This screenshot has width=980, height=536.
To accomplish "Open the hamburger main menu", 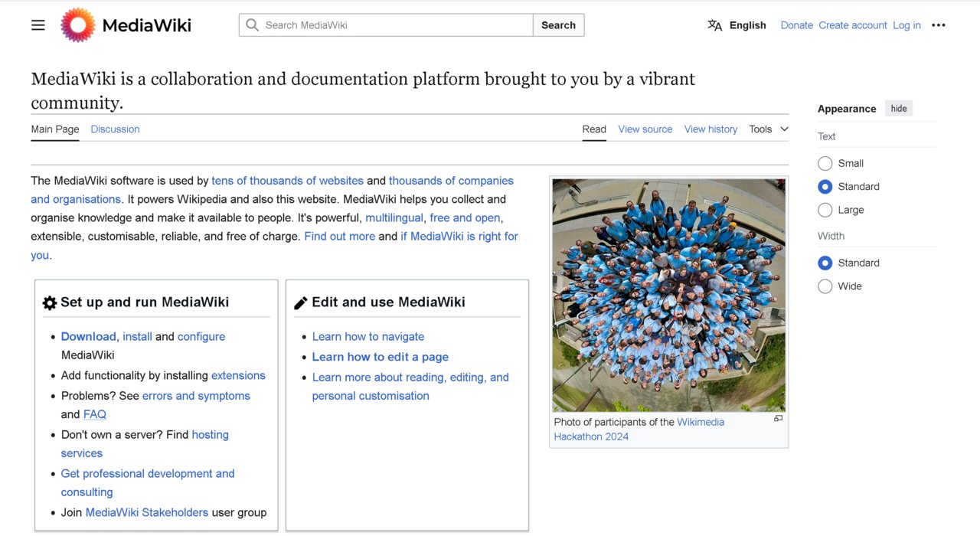I will pos(38,25).
